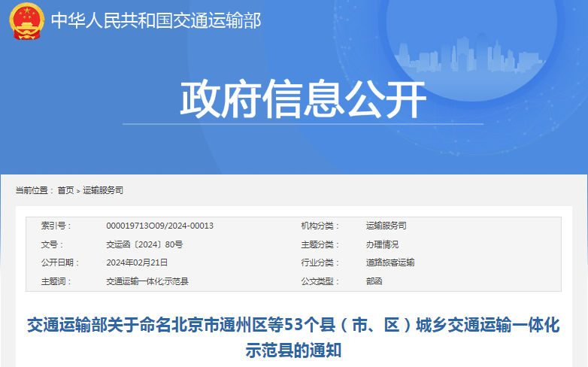Click the 部函 document type value
This screenshot has width=588, height=367.
[x=374, y=281]
